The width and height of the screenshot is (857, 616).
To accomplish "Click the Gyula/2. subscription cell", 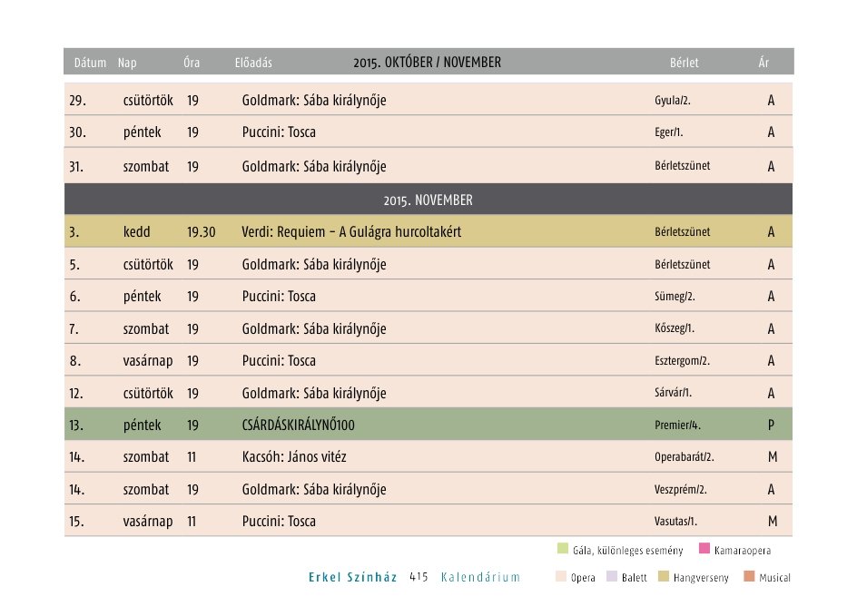I will coord(673,101).
